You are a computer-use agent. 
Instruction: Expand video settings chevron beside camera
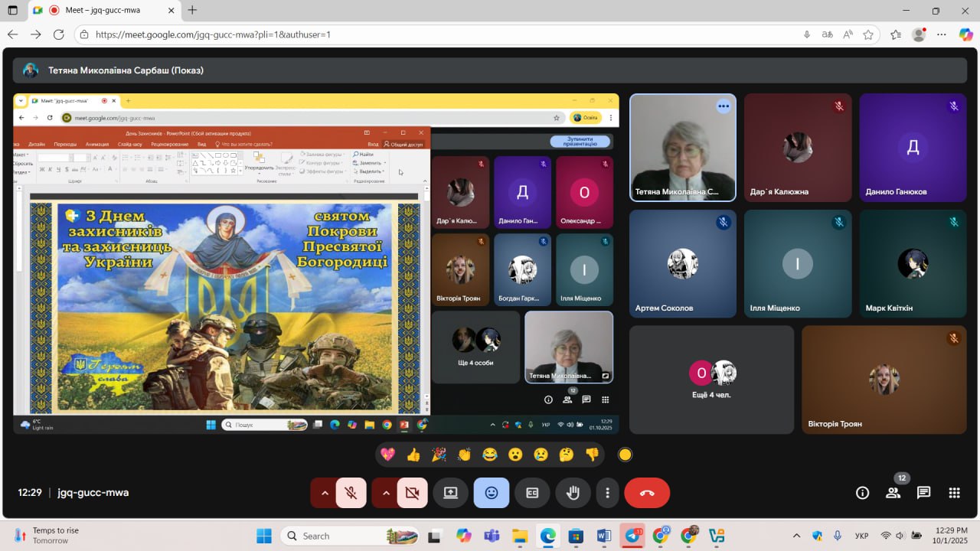(385, 493)
